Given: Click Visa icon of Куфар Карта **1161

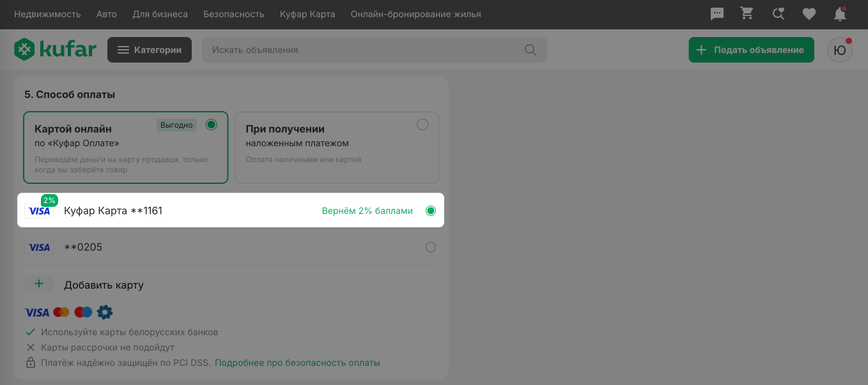Looking at the screenshot, I should (39, 211).
